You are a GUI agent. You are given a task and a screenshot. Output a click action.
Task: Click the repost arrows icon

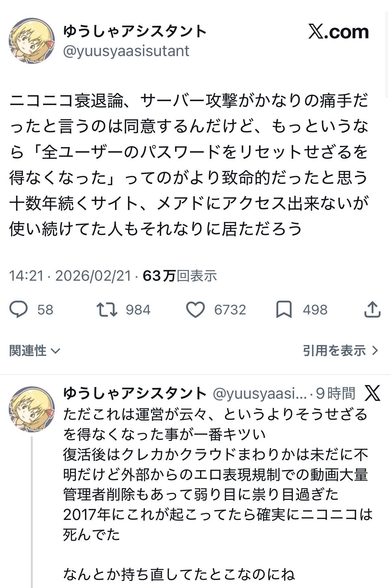(107, 310)
